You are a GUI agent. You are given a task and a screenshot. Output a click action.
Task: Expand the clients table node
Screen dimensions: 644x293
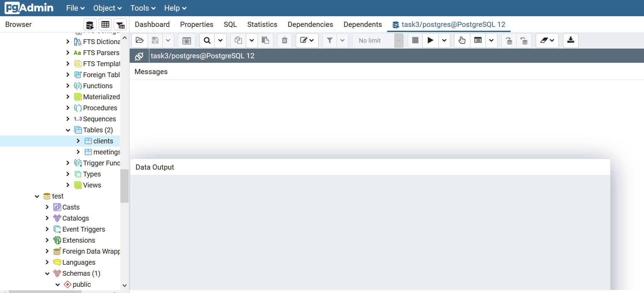[x=78, y=141]
